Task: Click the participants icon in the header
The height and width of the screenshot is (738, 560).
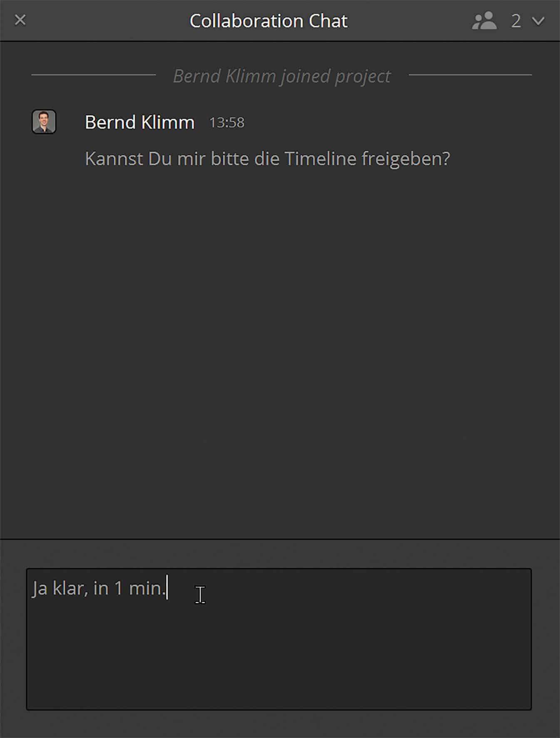Action: click(484, 20)
